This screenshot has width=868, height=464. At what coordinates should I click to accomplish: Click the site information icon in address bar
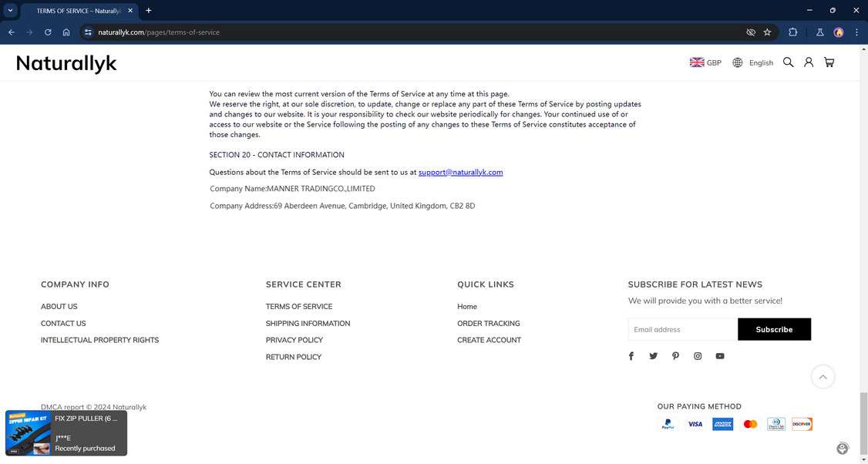88,32
